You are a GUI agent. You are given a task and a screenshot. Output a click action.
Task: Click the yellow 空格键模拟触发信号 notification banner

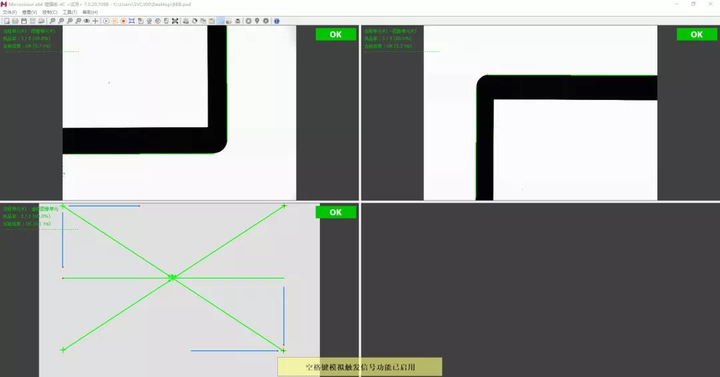pyautogui.click(x=360, y=367)
